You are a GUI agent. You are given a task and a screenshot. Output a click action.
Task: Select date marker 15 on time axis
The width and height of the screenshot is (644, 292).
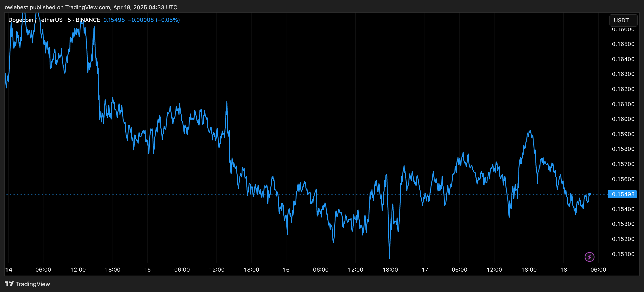tap(147, 269)
